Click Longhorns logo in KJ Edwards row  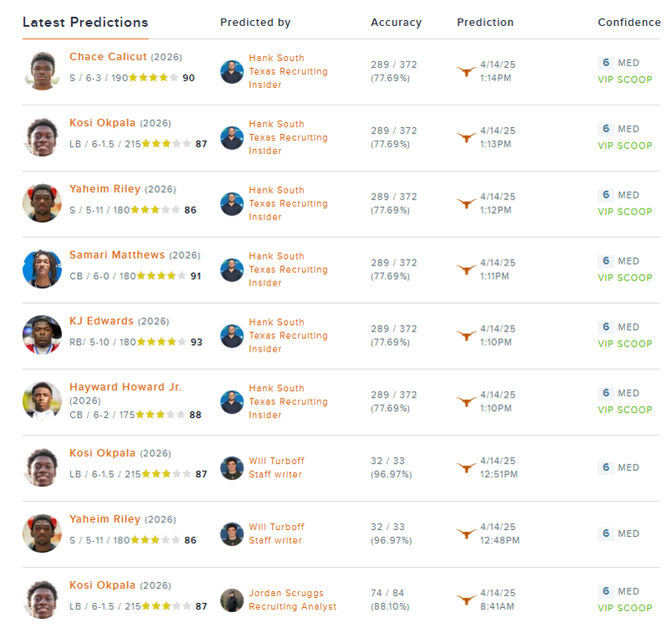click(466, 336)
